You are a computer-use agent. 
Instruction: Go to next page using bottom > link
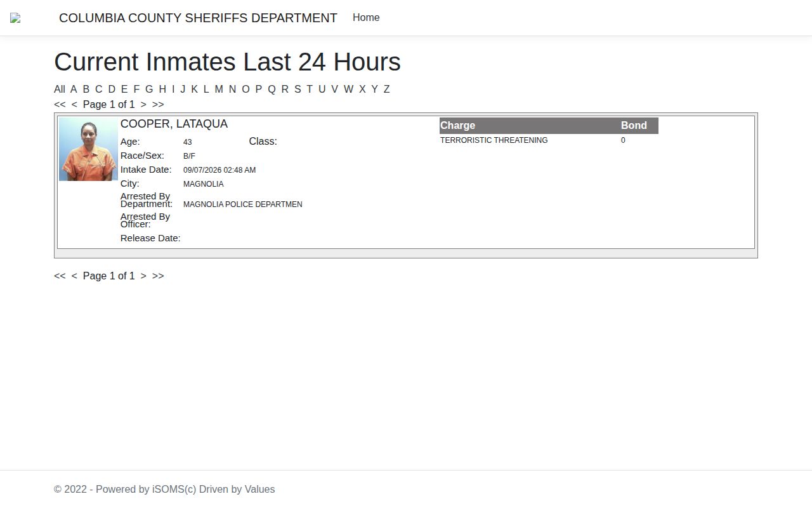pos(143,276)
